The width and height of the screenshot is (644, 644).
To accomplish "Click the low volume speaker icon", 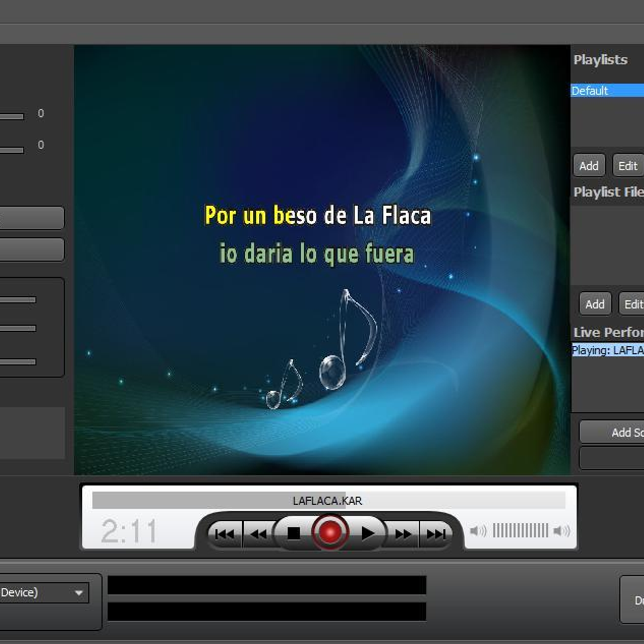I will click(x=478, y=531).
